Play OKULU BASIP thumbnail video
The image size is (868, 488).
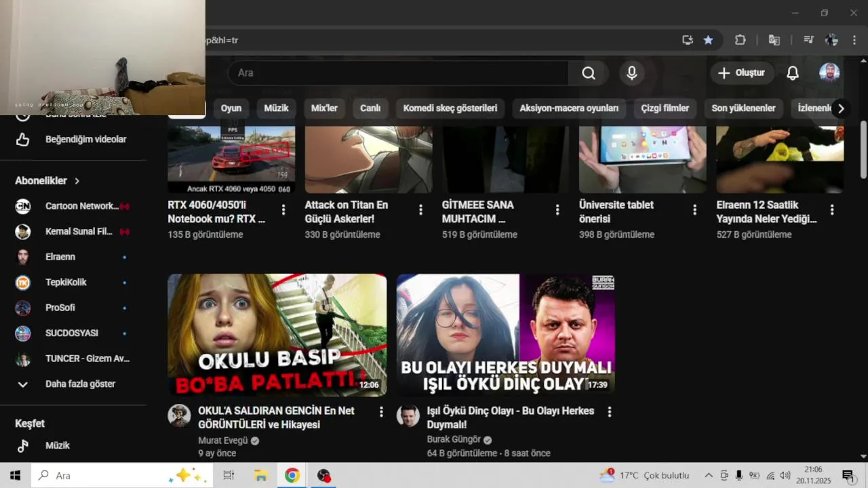(277, 335)
